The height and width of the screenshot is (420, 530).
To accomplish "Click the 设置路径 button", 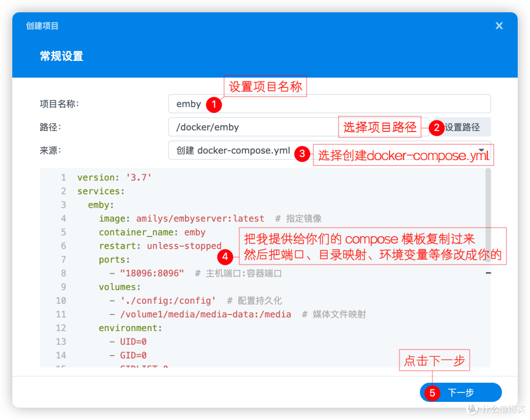I will tap(464, 127).
